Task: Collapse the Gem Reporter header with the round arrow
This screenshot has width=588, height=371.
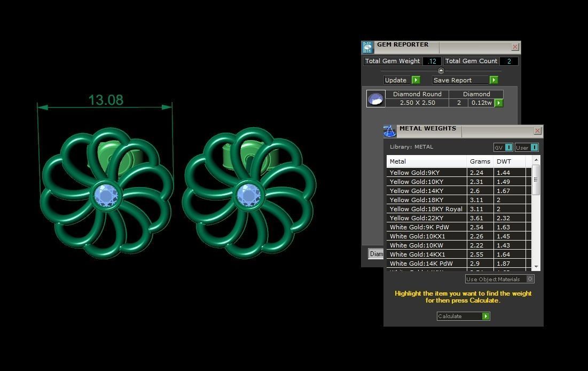Action: (441, 71)
